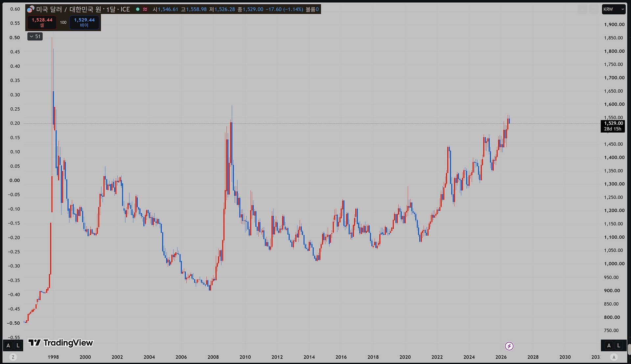Click the high value 고1,558.98
The image size is (631, 364).
pos(194,9)
